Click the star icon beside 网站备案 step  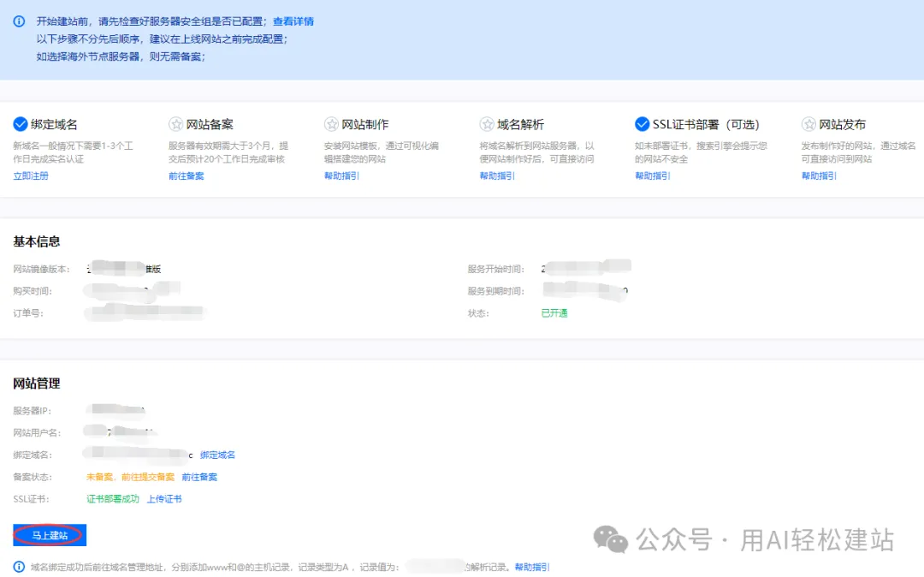[177, 122]
